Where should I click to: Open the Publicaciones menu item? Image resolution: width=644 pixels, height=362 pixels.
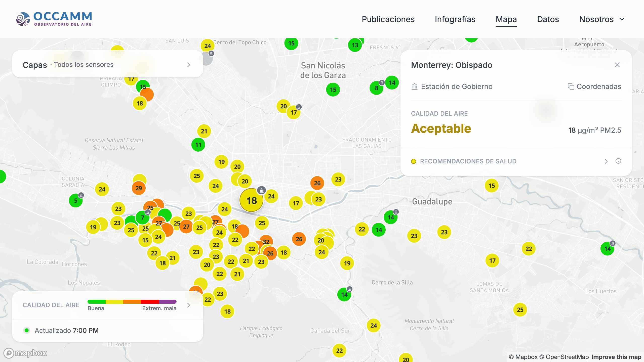pyautogui.click(x=388, y=19)
